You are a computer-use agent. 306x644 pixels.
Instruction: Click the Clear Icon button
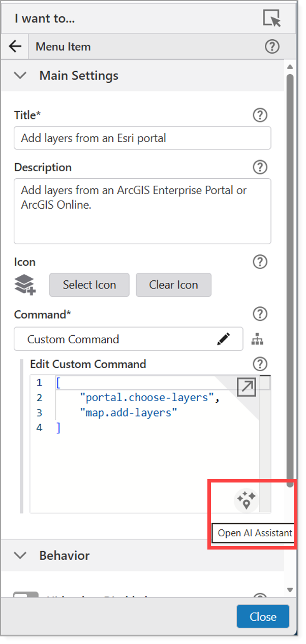click(173, 285)
